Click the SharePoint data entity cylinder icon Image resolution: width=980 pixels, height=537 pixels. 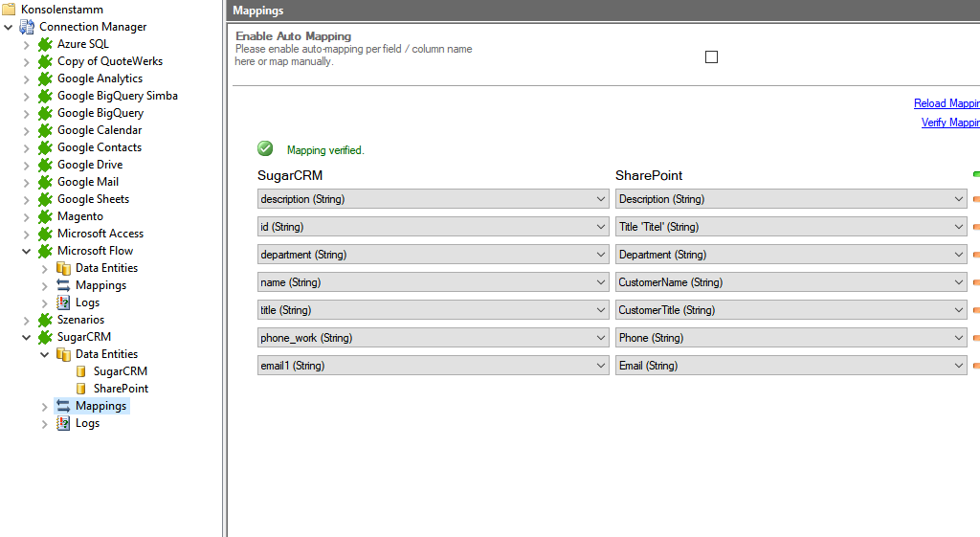click(81, 389)
